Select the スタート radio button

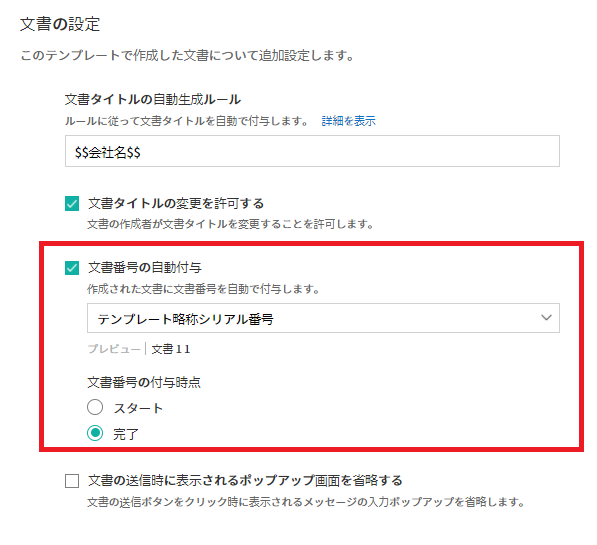(x=95, y=407)
